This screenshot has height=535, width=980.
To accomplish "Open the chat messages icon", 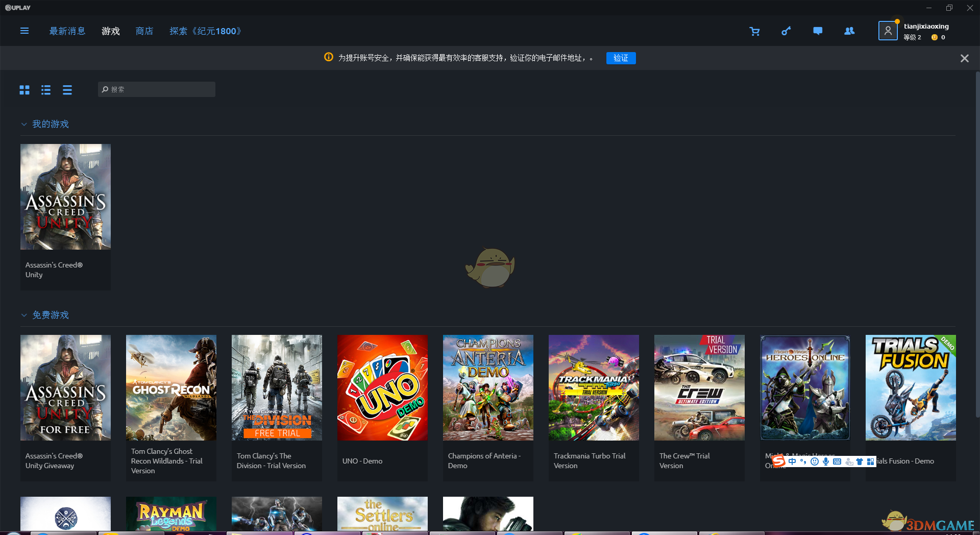I will point(818,31).
